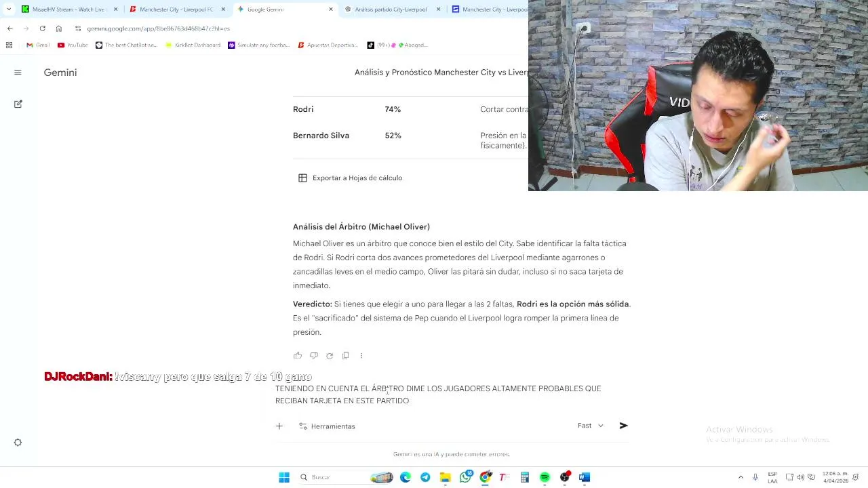Open Google Chrome from taskbar

tap(485, 477)
